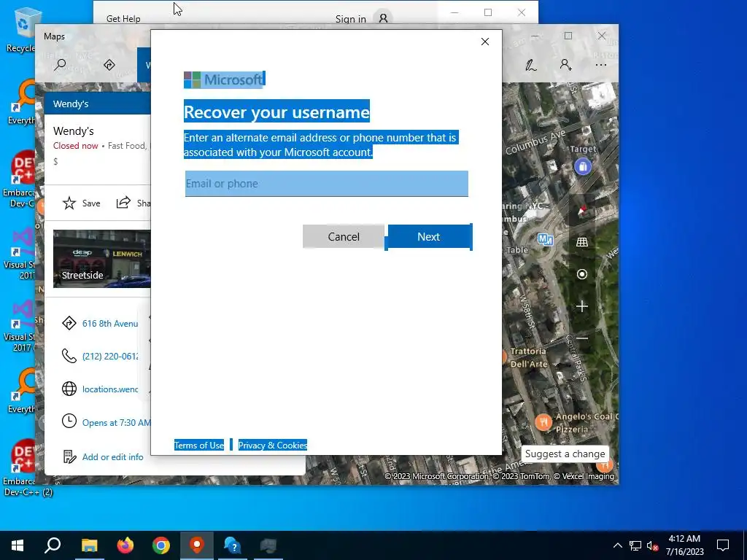
Task: Select the Recycle Bin desktop icon
Action: tap(21, 29)
